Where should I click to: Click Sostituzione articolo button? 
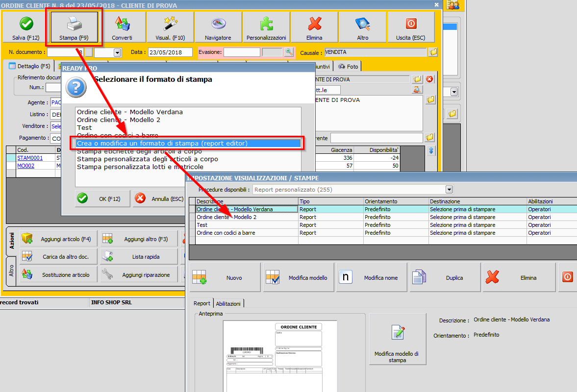tap(59, 274)
